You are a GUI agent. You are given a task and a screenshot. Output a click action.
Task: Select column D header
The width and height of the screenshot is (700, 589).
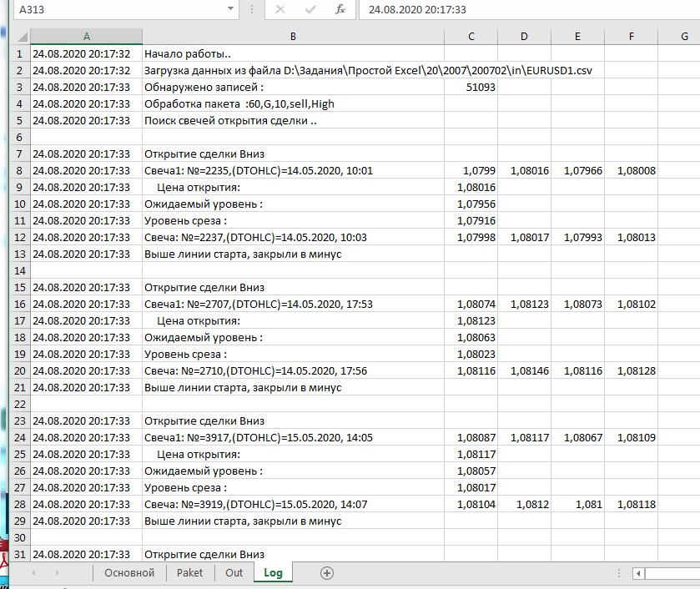[524, 37]
